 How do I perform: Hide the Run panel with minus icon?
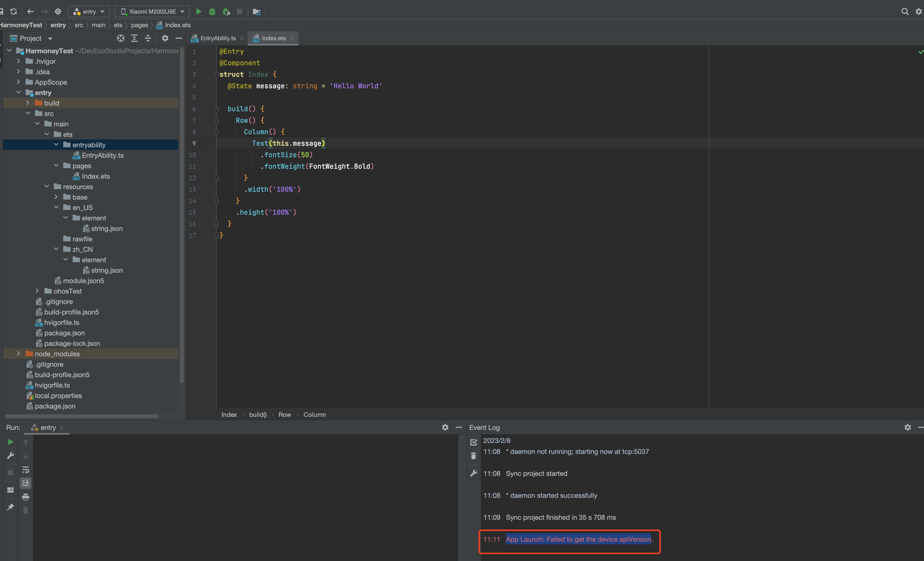tap(459, 427)
